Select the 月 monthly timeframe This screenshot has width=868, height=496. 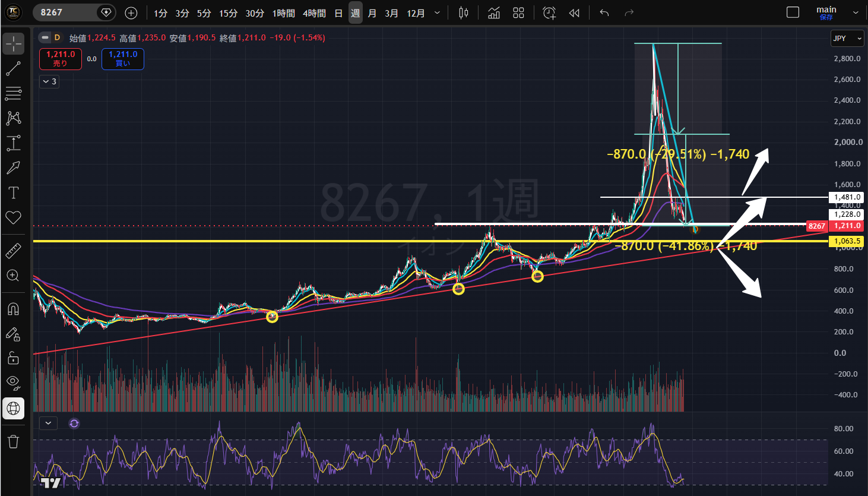[372, 13]
